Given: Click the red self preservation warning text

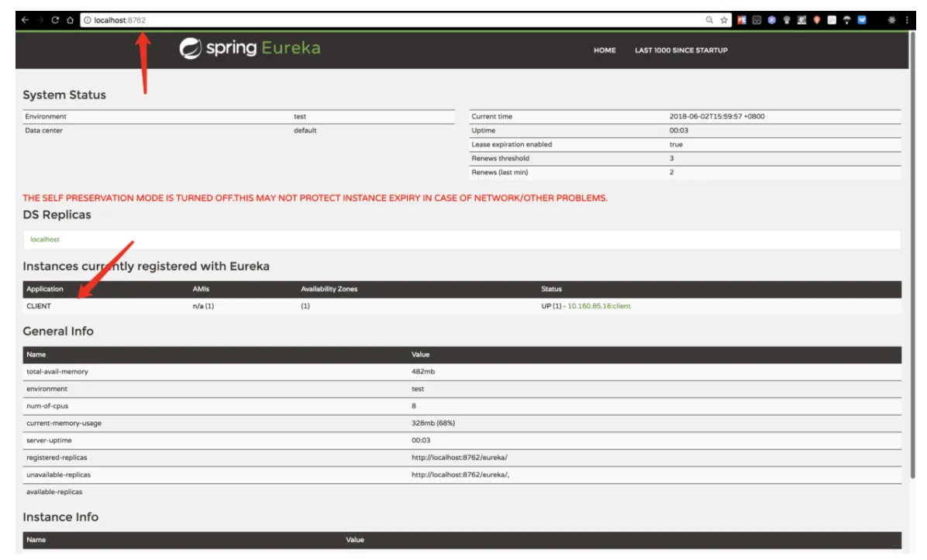Looking at the screenshot, I should pos(315,198).
